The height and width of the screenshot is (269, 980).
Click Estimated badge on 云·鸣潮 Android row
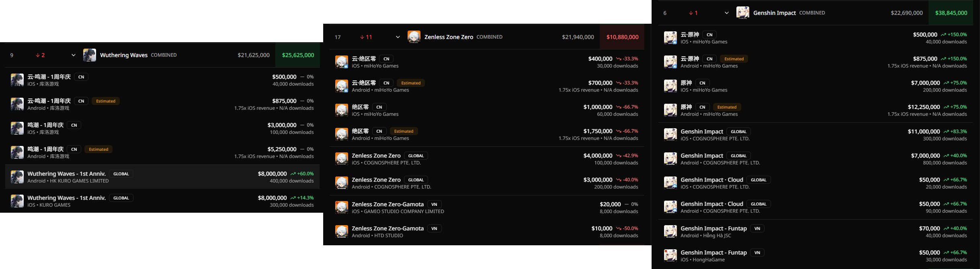[x=106, y=101]
